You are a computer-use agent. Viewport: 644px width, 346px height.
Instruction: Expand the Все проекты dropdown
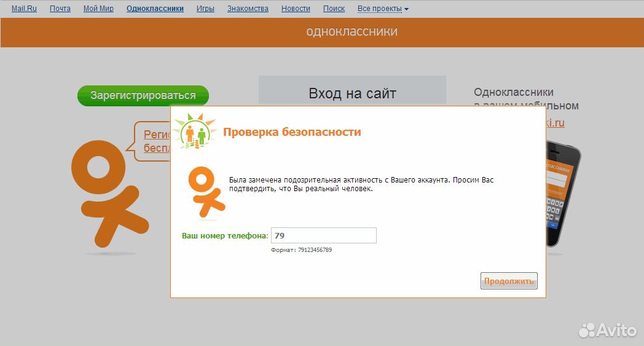pos(383,8)
